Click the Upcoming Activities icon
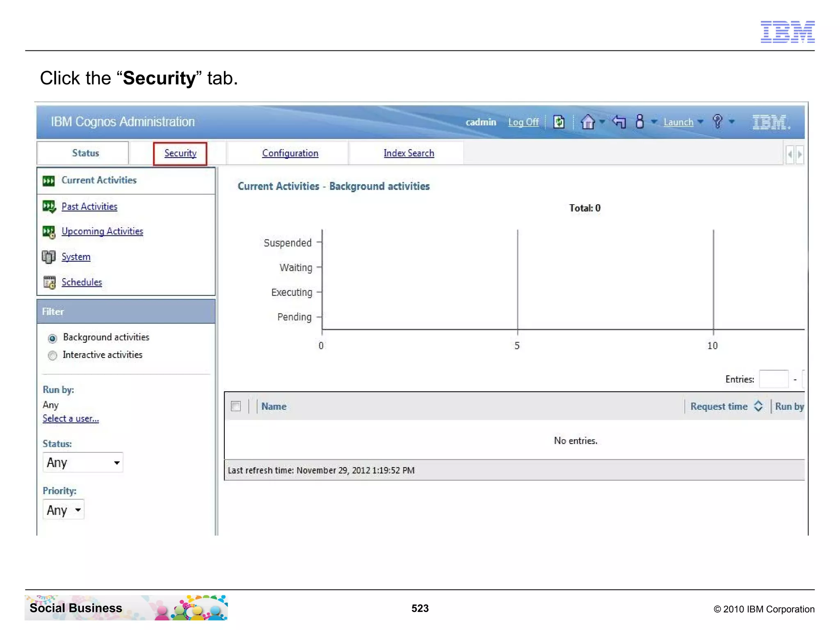840x630 pixels. (49, 232)
